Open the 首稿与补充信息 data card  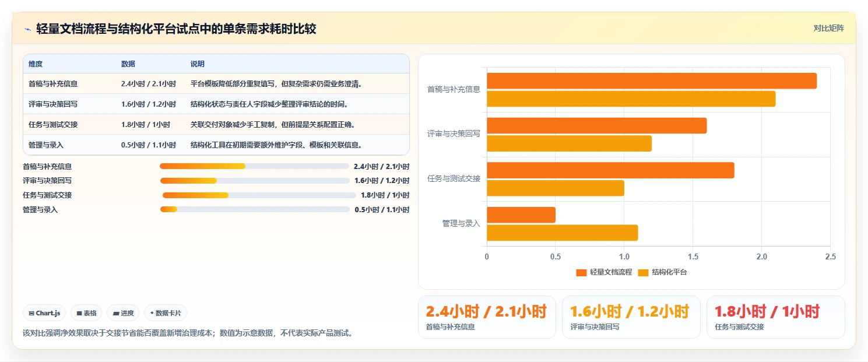coord(487,317)
